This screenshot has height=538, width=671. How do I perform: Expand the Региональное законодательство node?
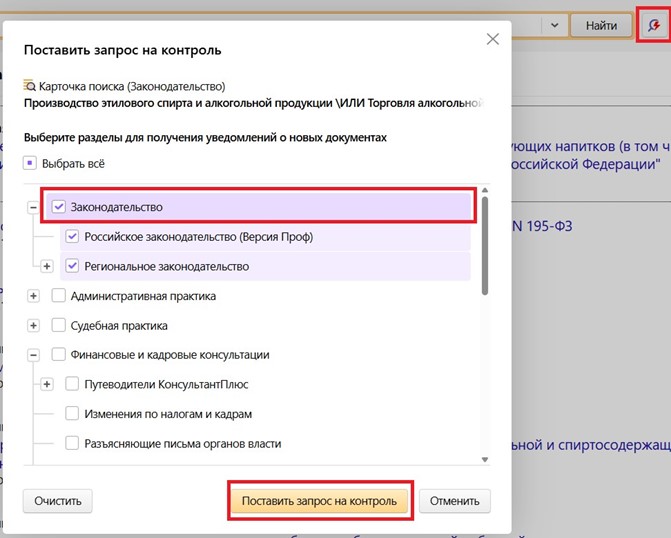tap(47, 266)
